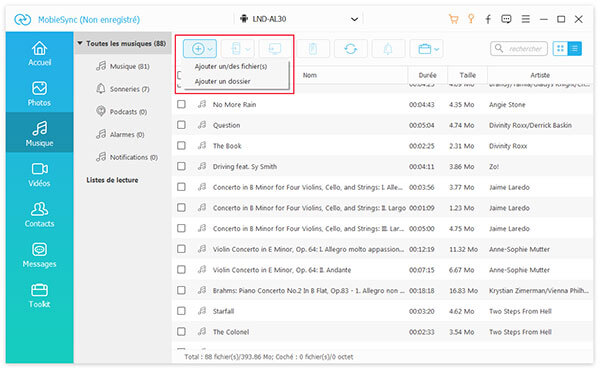Click duration 00:18:18
600x370 pixels.
coord(422,290)
